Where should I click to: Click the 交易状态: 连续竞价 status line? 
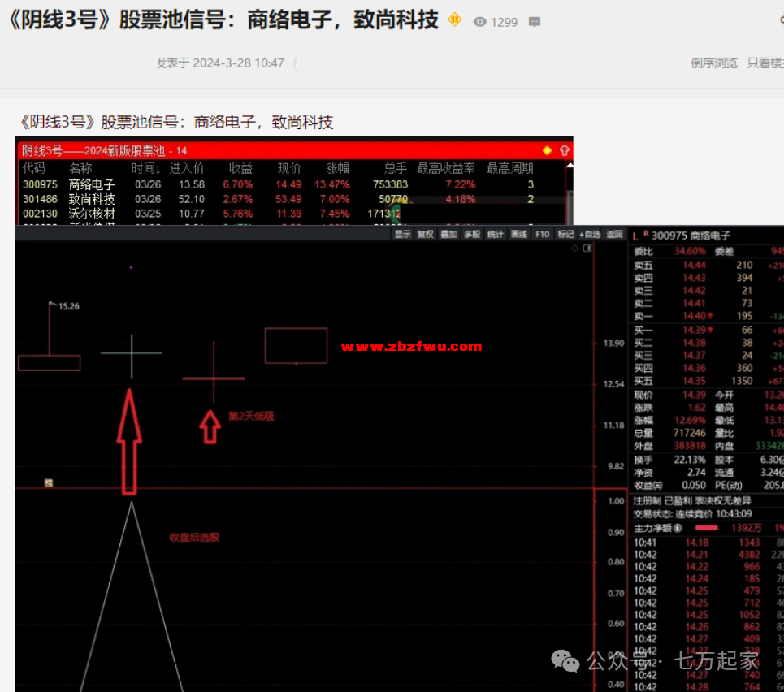[692, 514]
